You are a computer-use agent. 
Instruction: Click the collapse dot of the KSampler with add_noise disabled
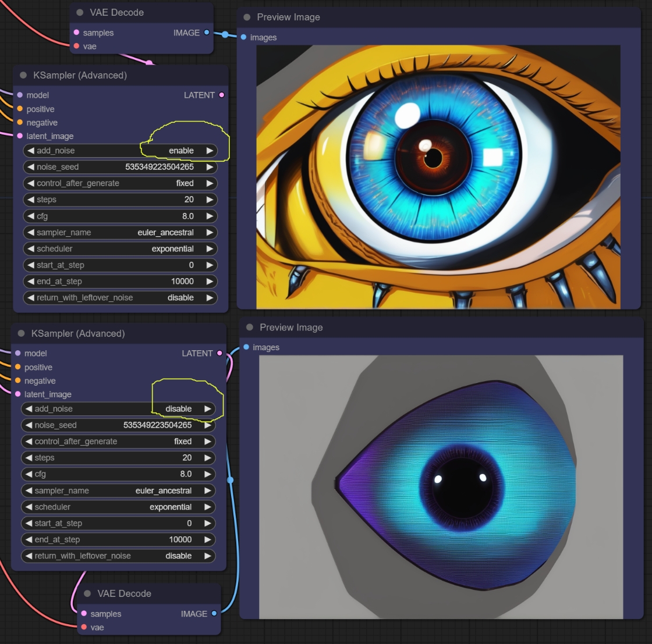point(22,333)
